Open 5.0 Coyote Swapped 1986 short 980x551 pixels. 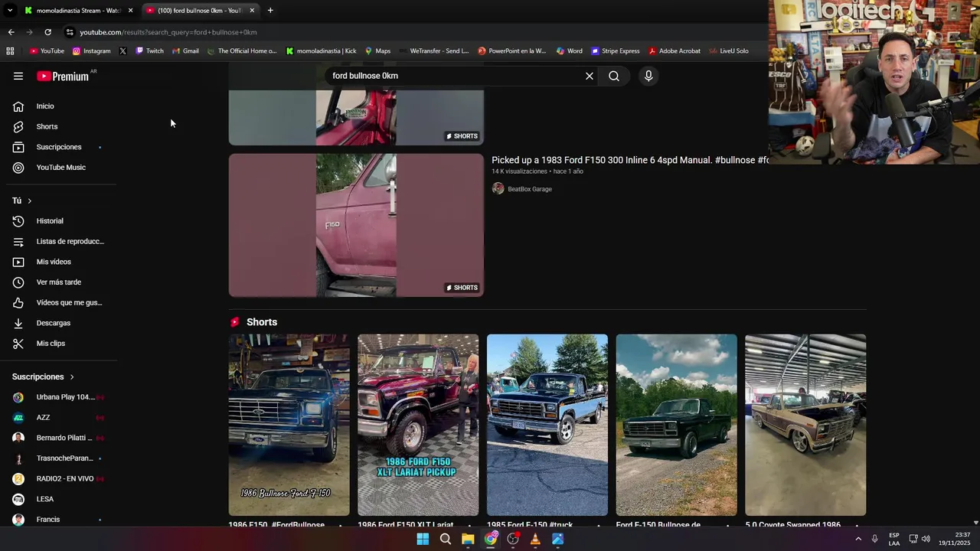click(x=805, y=425)
